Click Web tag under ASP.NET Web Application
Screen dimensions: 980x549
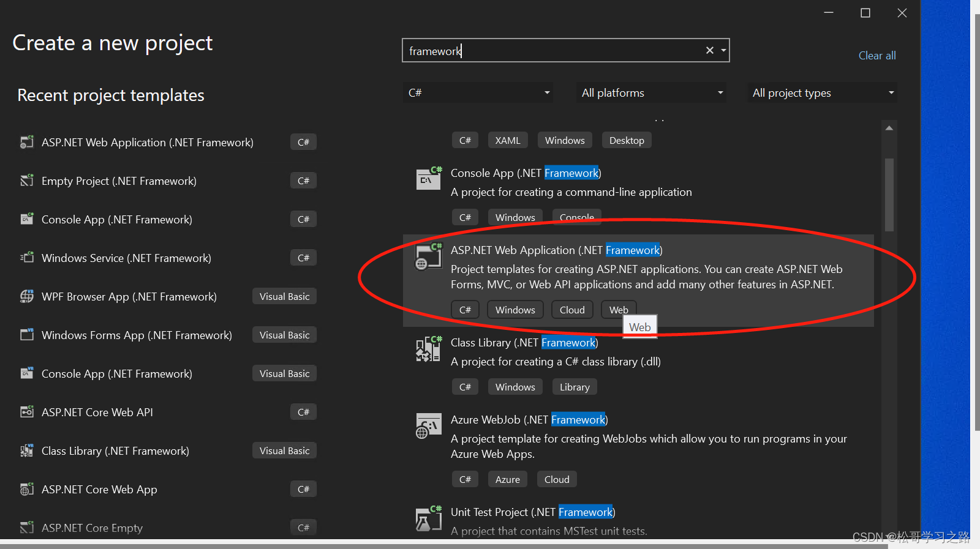click(619, 310)
